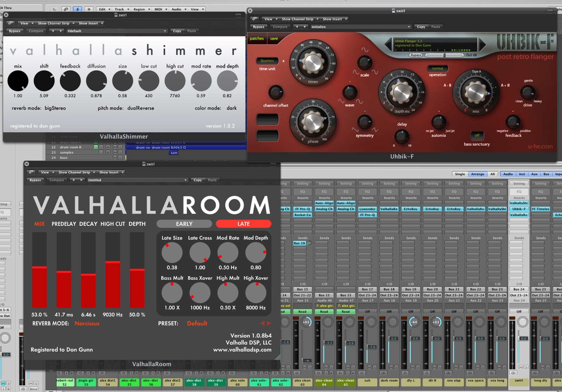
Task: Click the H hide button in arrange toolbar
Action: pos(89,9)
